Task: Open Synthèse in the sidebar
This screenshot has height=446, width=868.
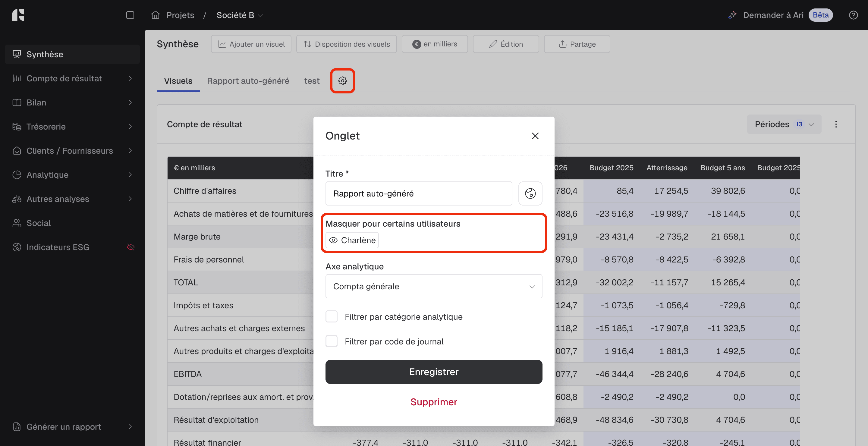Action: 72,54
